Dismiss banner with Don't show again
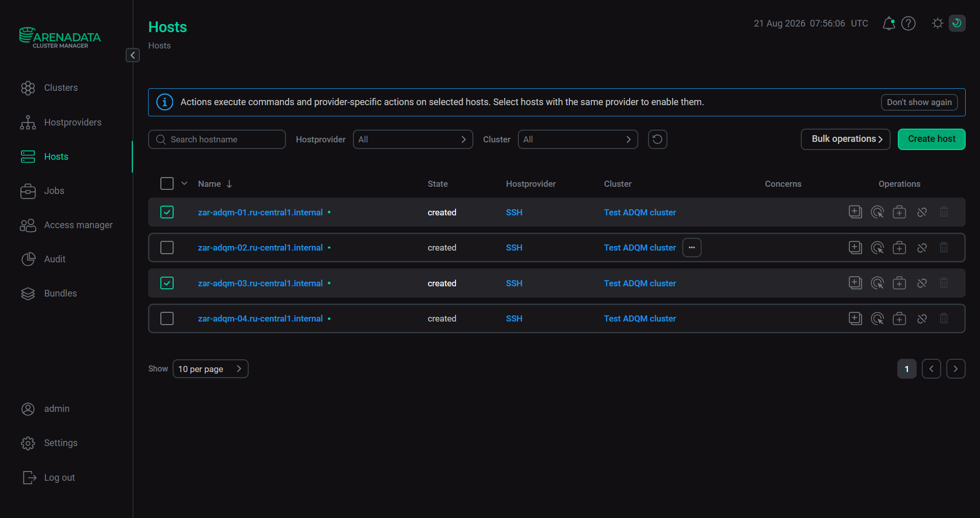 [919, 102]
